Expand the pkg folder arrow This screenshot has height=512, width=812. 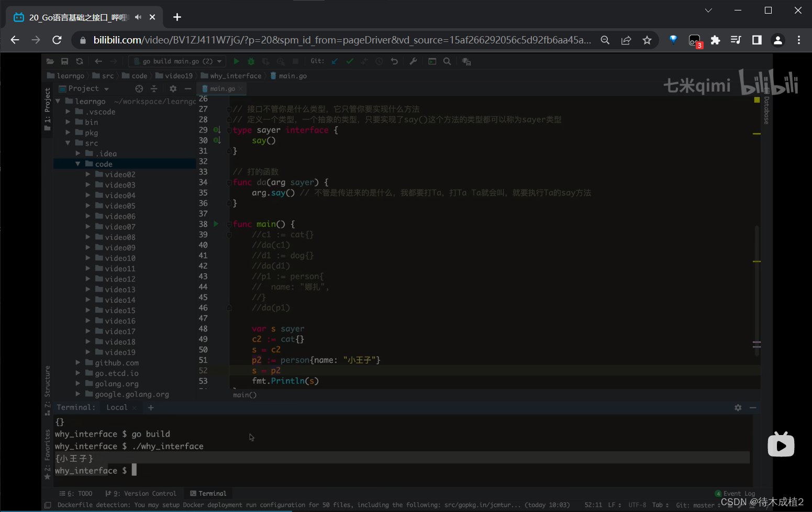coord(68,132)
